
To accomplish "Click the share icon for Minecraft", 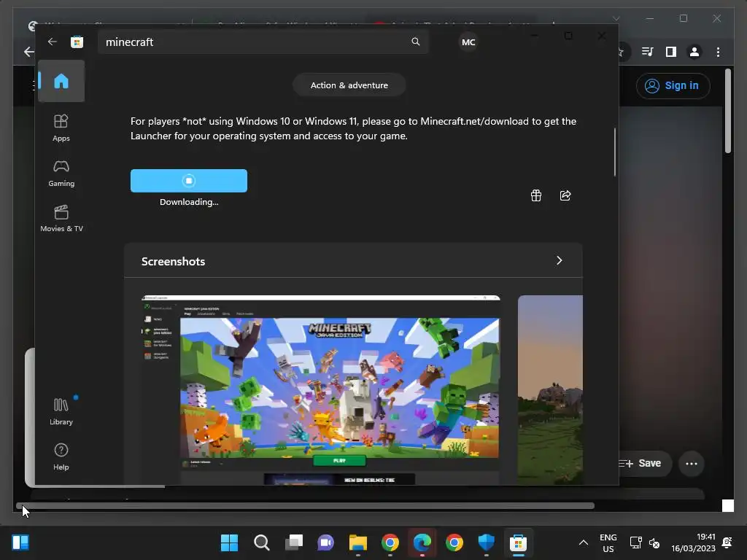I will point(565,195).
